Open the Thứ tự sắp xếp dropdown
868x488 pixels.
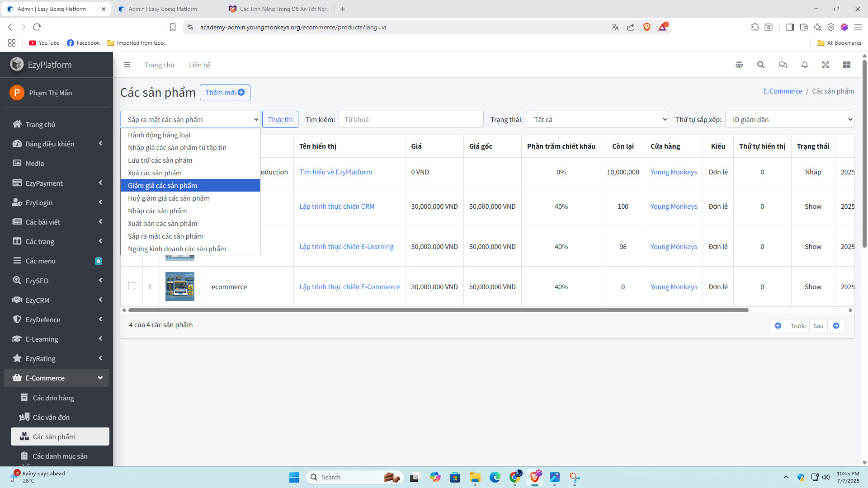point(789,119)
